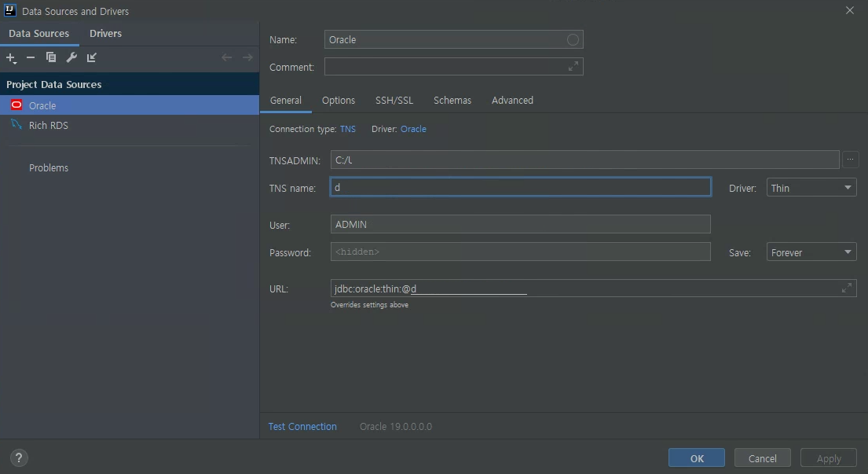Click the Oracle 19.0.0.0.0 version text

click(x=396, y=426)
